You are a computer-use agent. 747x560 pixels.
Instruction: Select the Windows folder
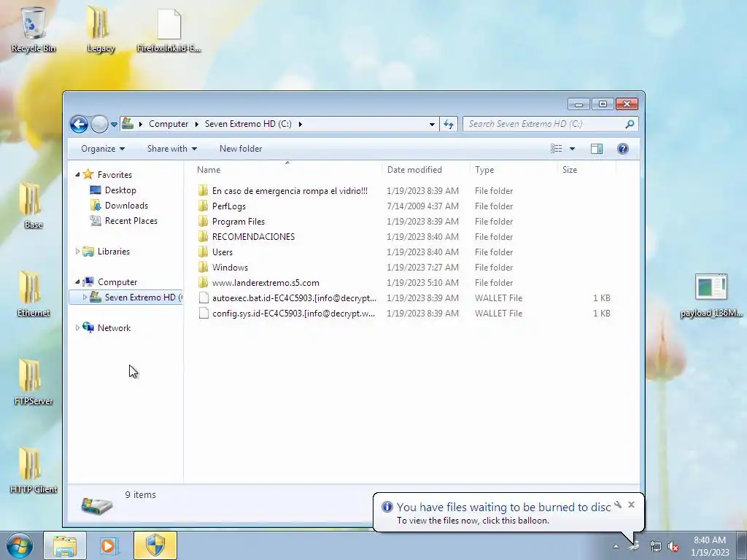(230, 267)
